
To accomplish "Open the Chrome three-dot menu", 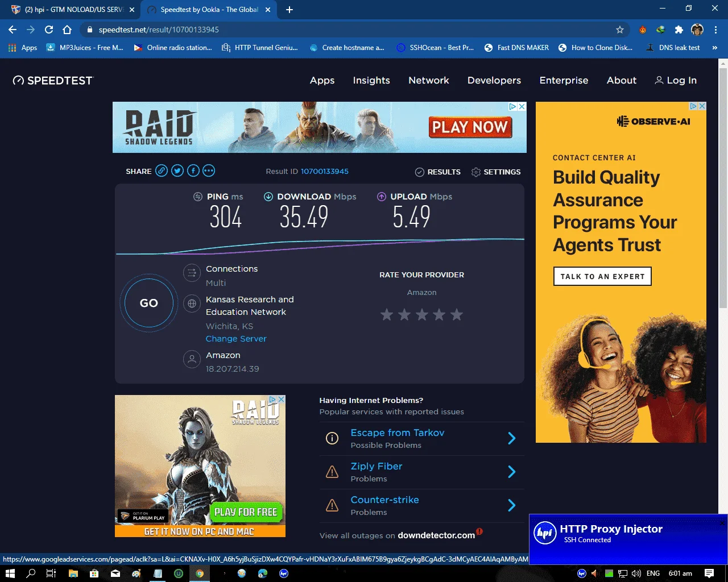I will [715, 30].
